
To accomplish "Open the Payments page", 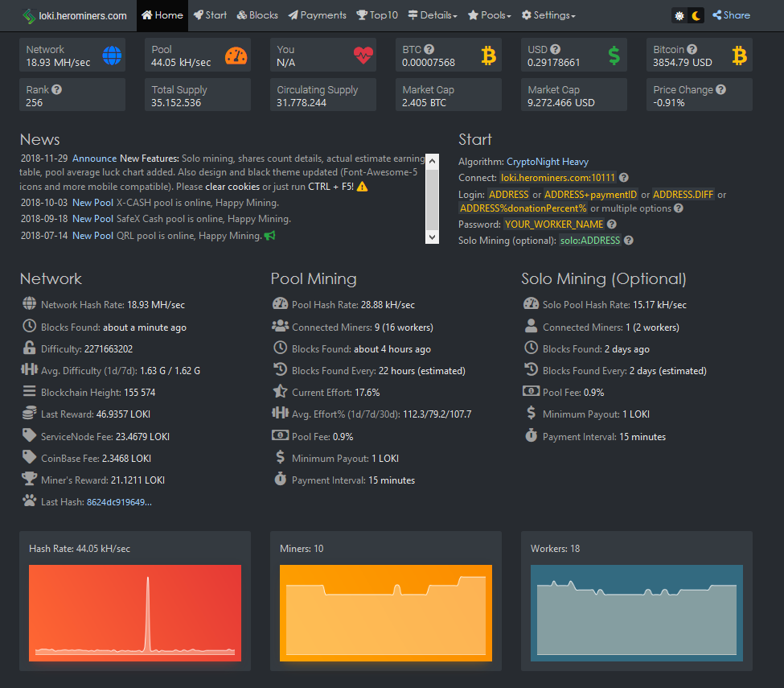I will (x=317, y=15).
